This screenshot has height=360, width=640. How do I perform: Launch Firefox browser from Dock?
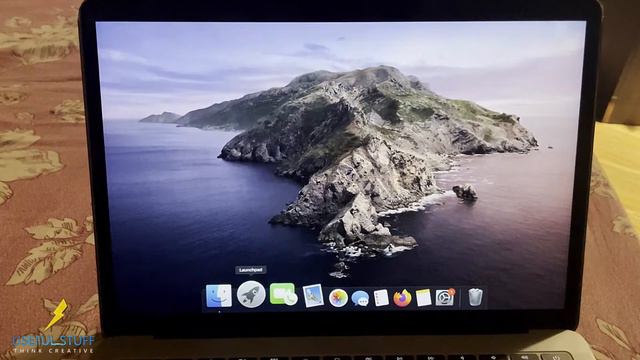(x=402, y=298)
